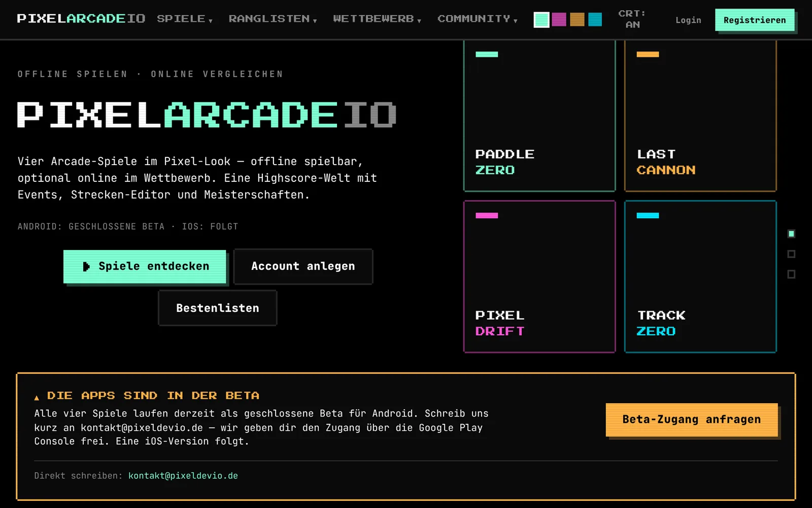Click the Registrieren button
The width and height of the screenshot is (812, 508).
[755, 20]
